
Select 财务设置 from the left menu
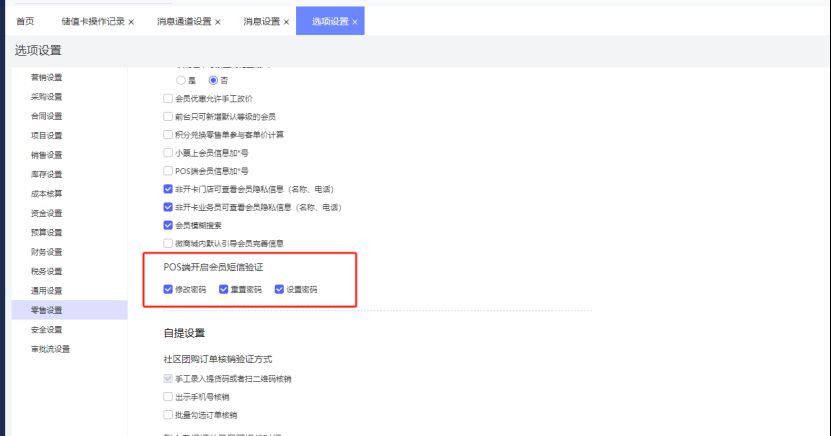pyautogui.click(x=47, y=252)
